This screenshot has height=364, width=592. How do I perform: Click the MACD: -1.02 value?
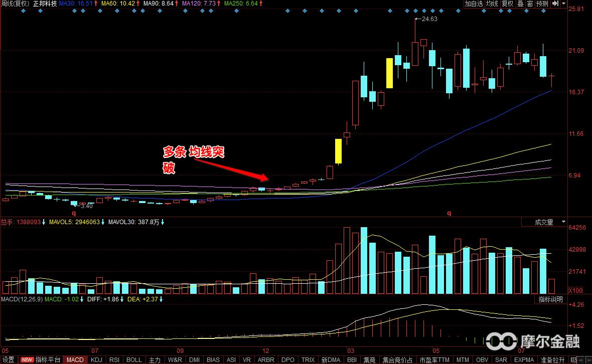[x=62, y=299]
